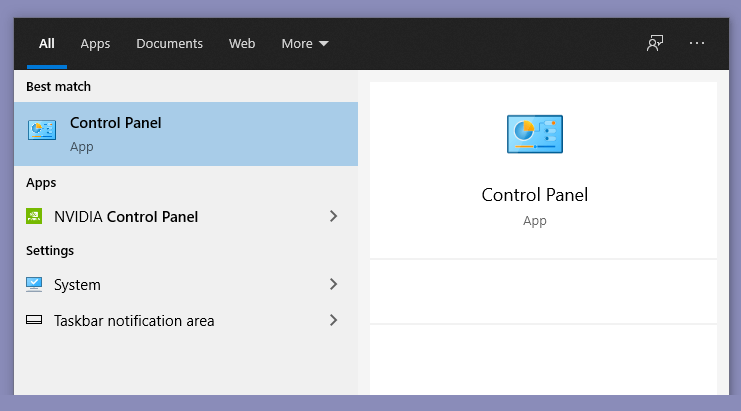This screenshot has width=741, height=411.
Task: Click the green NVIDIA icon
Action: click(x=34, y=216)
